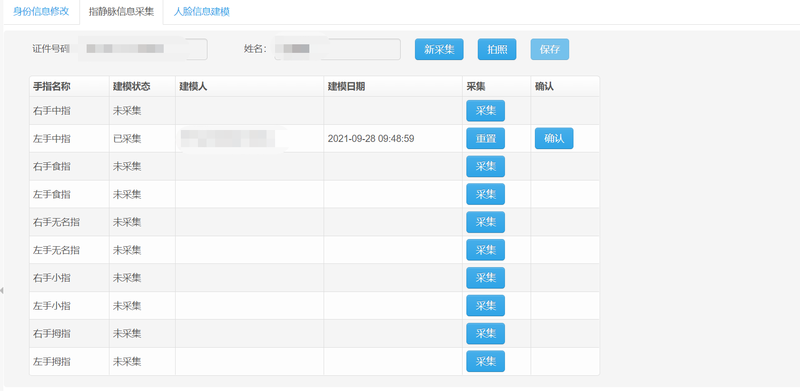Screen dimensions: 800x391
Task: Select the 右手中指 cell
Action: [69, 111]
